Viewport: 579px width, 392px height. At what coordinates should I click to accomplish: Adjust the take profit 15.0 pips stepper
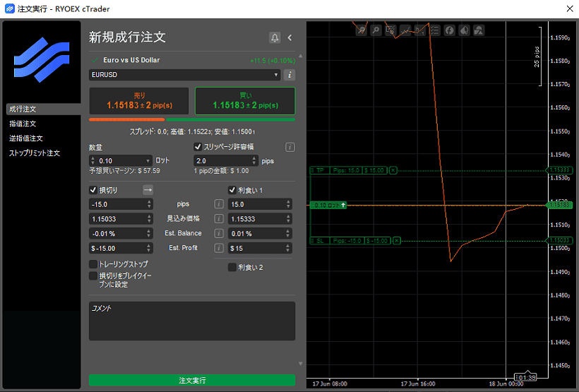288,204
